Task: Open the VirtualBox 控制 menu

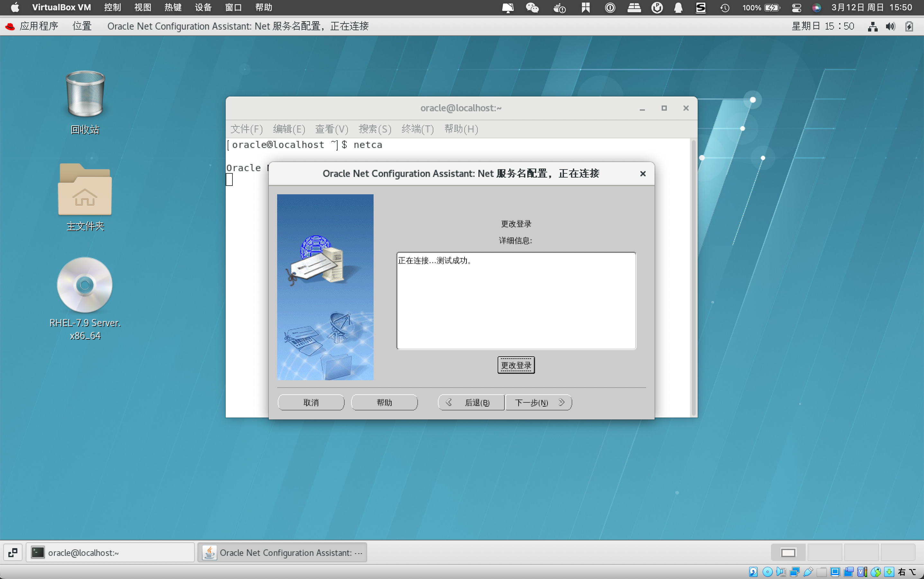Action: coord(112,7)
